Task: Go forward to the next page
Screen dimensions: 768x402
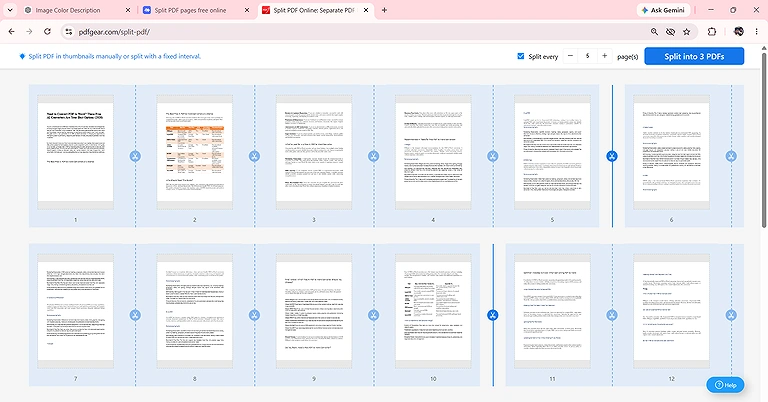Action: [29, 32]
